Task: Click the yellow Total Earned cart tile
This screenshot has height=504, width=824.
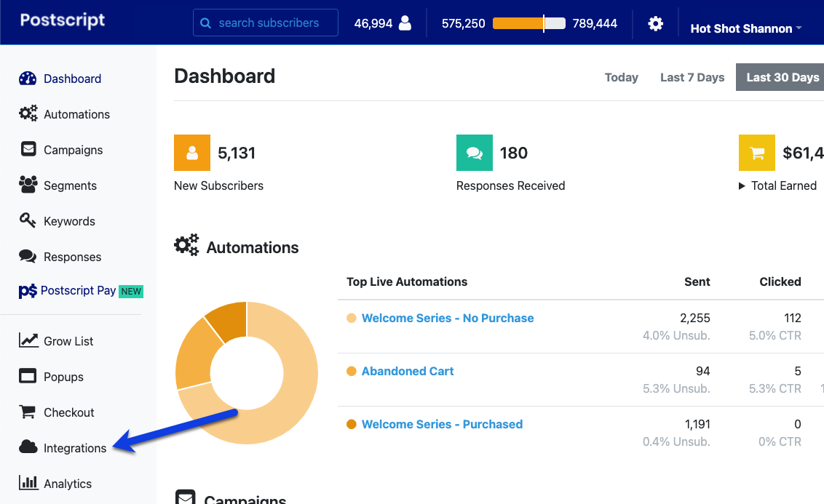Action: click(757, 153)
